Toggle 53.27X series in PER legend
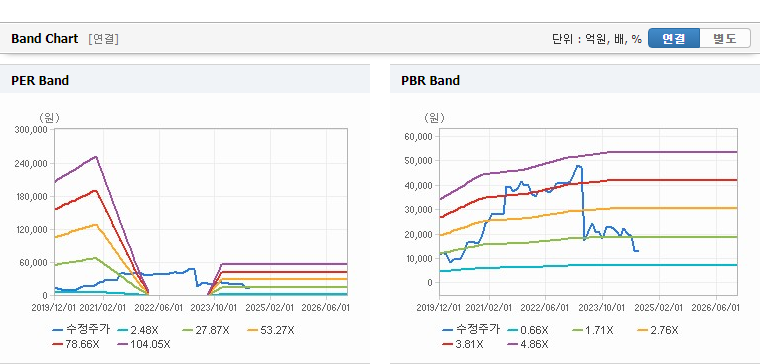760x364 pixels. 270,330
